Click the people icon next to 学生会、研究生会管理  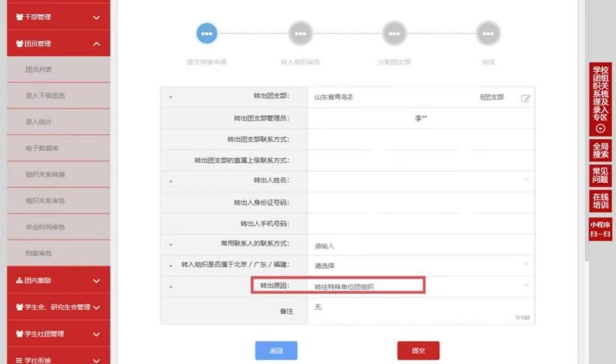point(19,307)
